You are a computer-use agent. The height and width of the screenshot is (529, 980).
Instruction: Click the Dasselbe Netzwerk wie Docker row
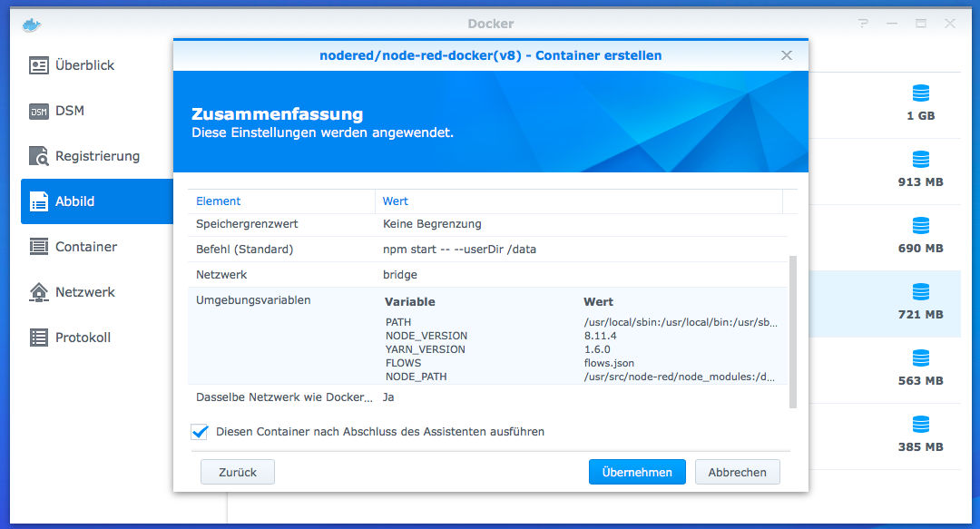pos(487,397)
